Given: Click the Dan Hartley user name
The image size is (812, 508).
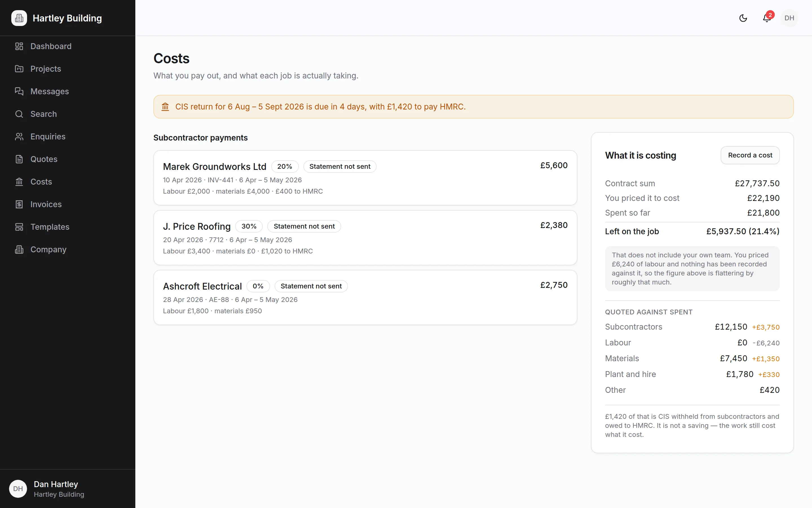Looking at the screenshot, I should (x=56, y=484).
